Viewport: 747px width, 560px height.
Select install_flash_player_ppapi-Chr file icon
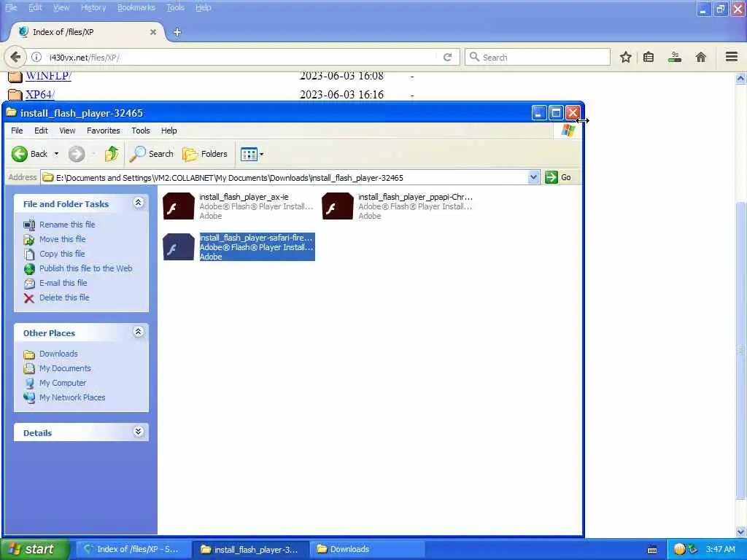click(x=338, y=206)
